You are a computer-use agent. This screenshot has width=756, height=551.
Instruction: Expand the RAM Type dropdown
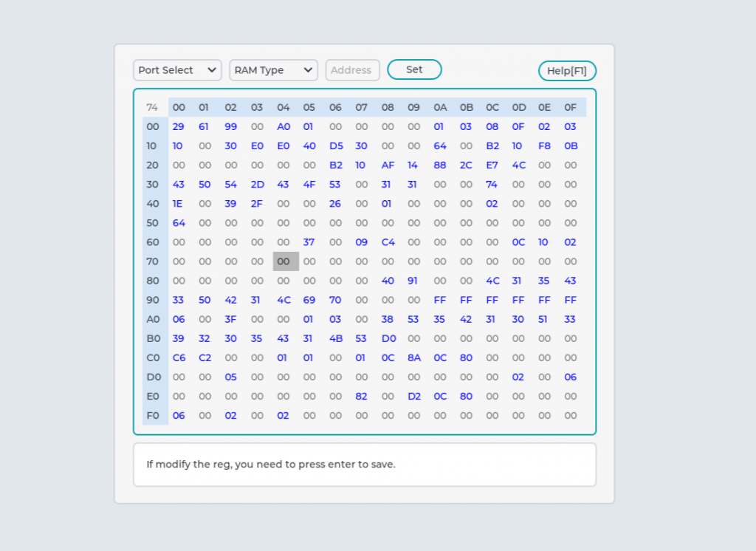273,70
